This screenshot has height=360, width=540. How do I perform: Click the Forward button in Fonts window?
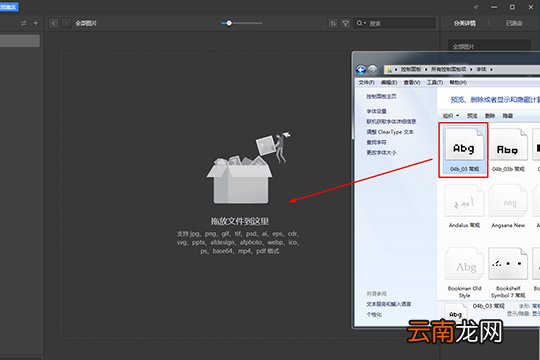click(x=372, y=70)
